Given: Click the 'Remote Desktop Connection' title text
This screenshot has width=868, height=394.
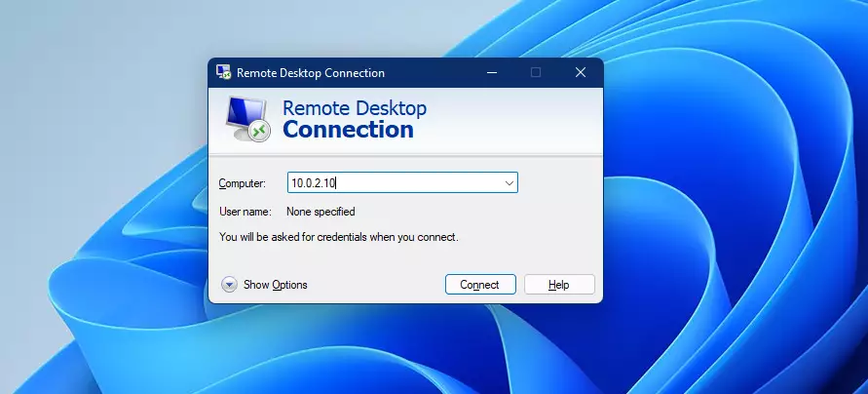Looking at the screenshot, I should click(311, 73).
